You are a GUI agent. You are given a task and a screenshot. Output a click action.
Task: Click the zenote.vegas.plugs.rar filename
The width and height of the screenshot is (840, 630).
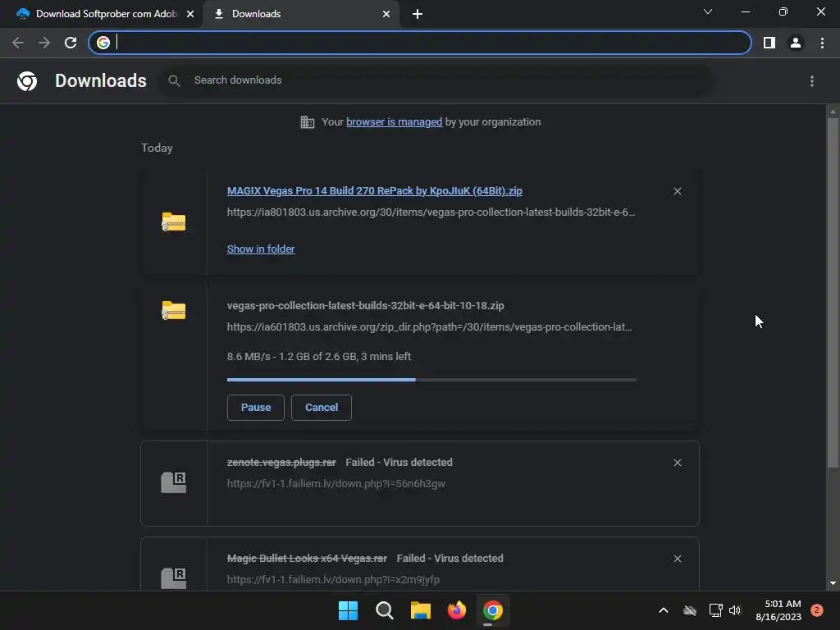point(281,463)
